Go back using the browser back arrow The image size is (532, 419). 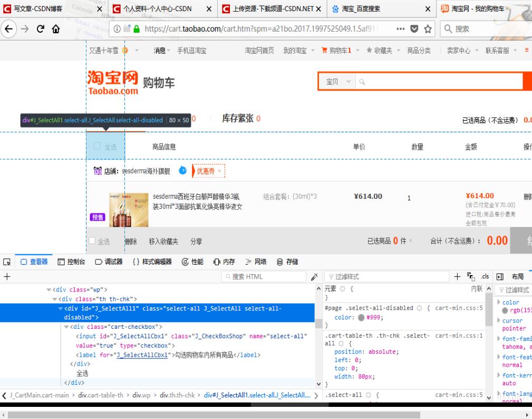[9, 29]
